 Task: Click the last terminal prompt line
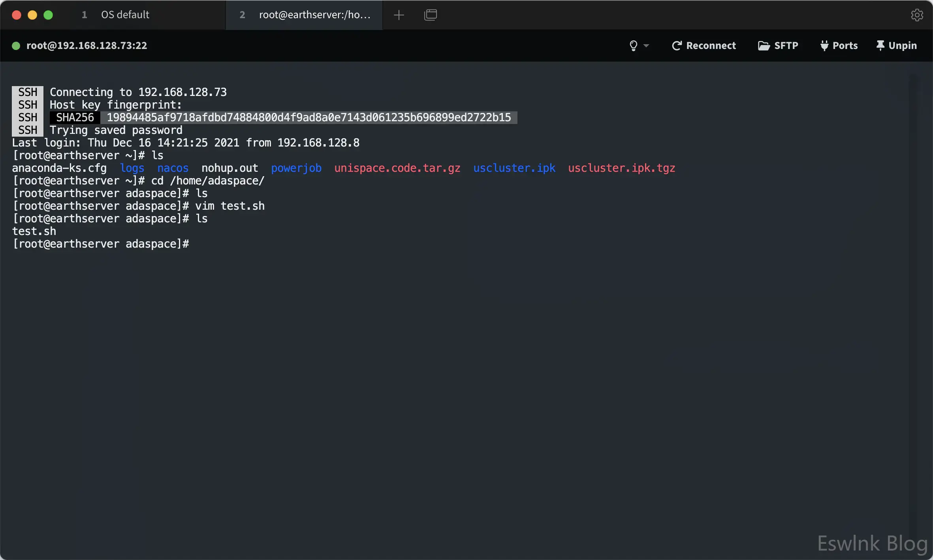(x=101, y=244)
